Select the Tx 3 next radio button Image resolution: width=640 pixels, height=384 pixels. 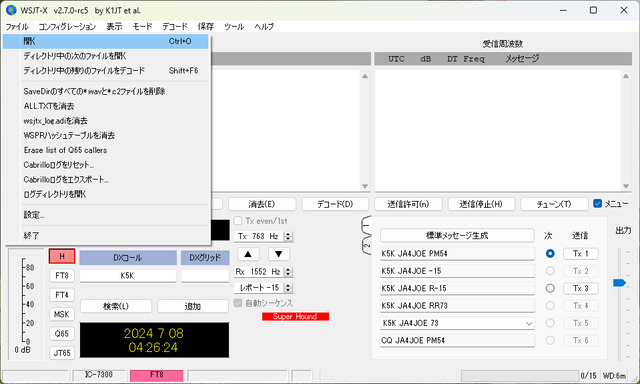pos(550,288)
